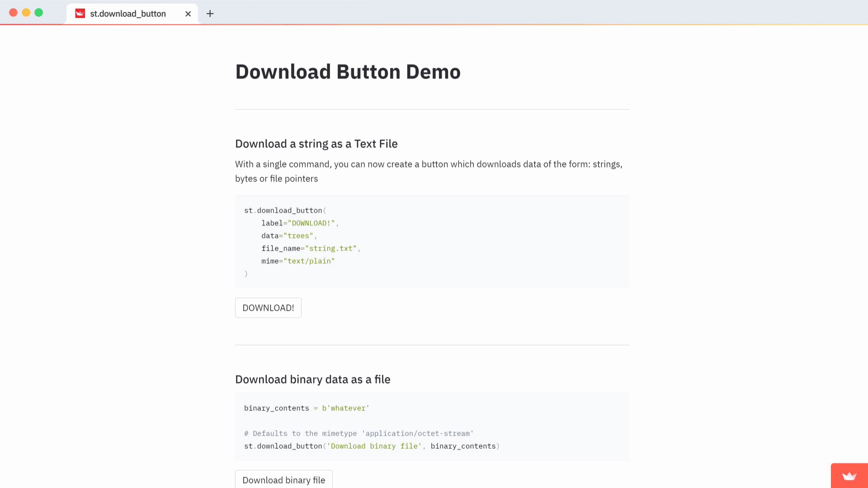Viewport: 868px width, 488px height.
Task: Click the "string.txt" filename in the code snippet
Action: pyautogui.click(x=331, y=248)
